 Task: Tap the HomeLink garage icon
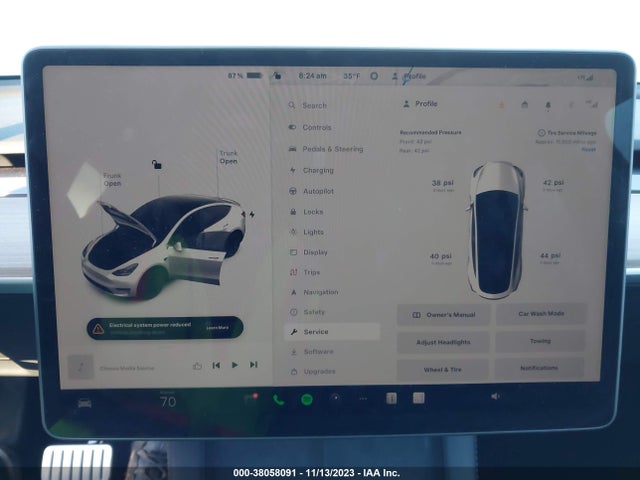(524, 105)
